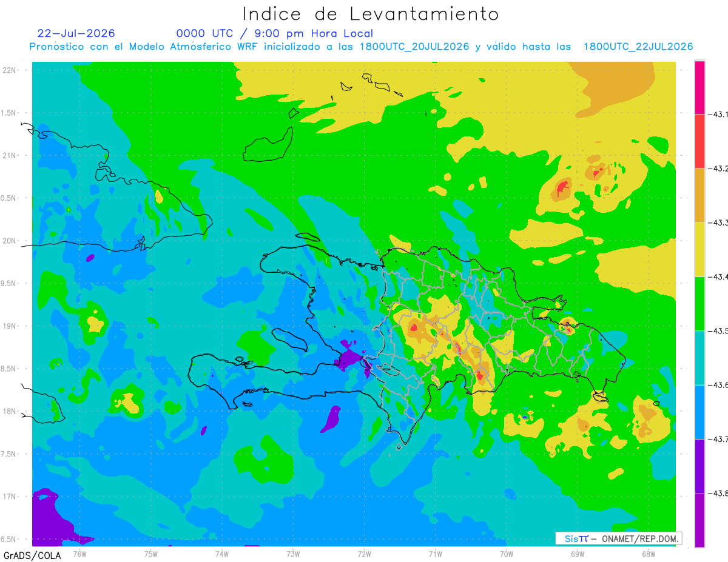Click the '69W' longitude label

tap(577, 554)
